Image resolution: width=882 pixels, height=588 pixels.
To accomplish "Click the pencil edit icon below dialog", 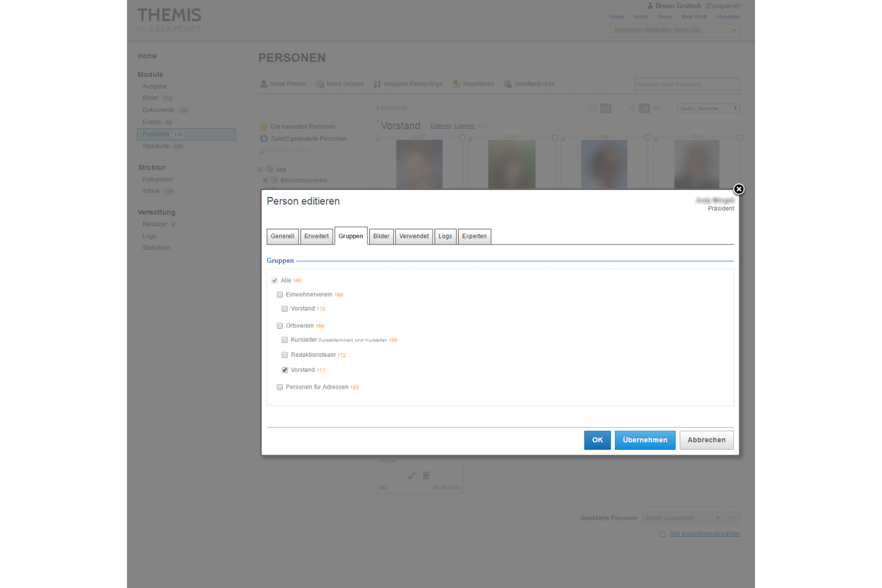I will pyautogui.click(x=412, y=475).
